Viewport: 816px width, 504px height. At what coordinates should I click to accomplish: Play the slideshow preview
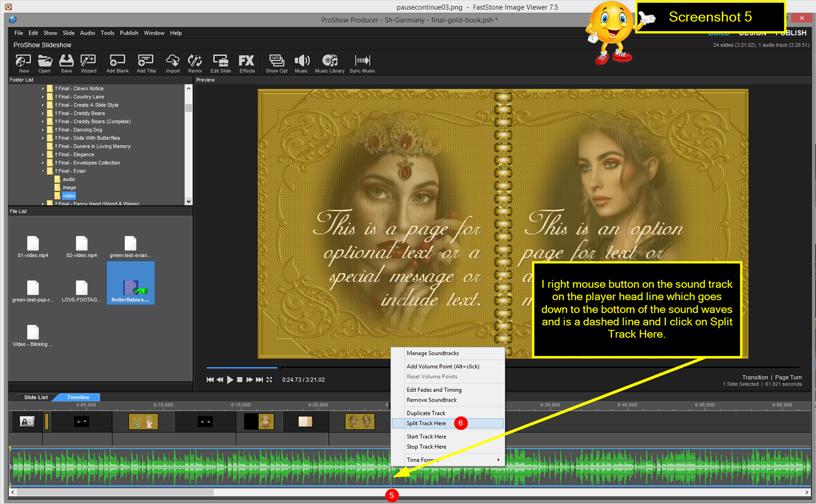[230, 380]
